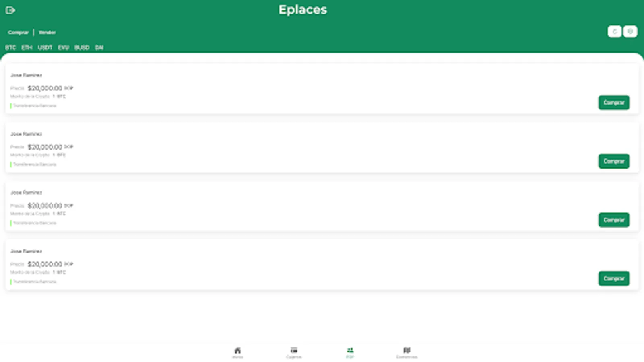Select the DAI currency filter
Screen dimensions: 644x362
pyautogui.click(x=99, y=47)
